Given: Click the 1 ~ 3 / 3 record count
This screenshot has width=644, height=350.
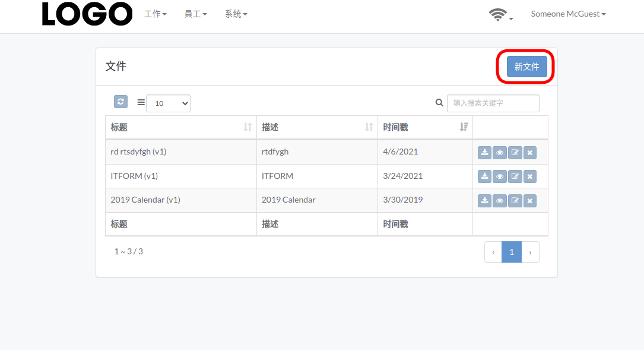Looking at the screenshot, I should tap(129, 252).
